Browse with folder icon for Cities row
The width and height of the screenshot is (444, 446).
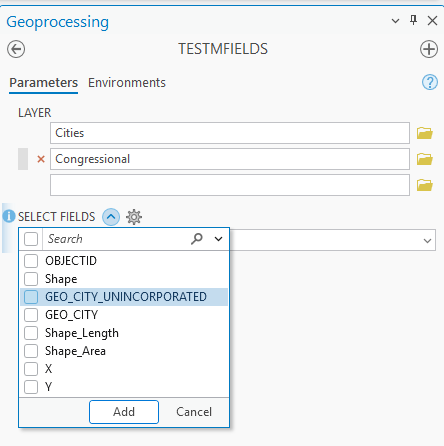[x=425, y=133]
